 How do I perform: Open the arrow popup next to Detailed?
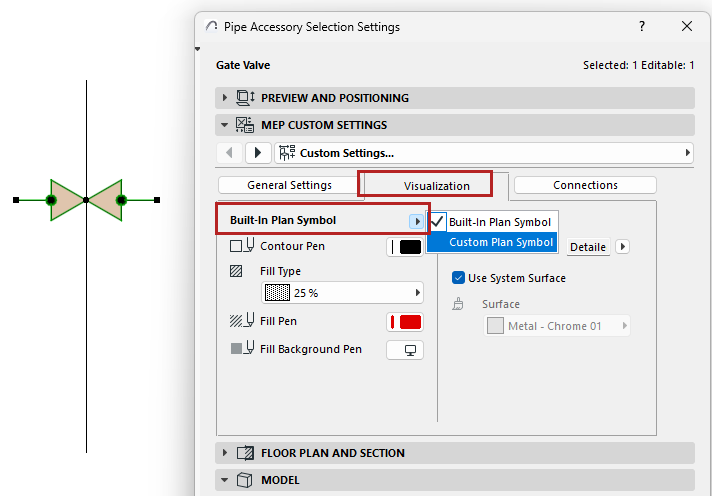[x=623, y=246]
